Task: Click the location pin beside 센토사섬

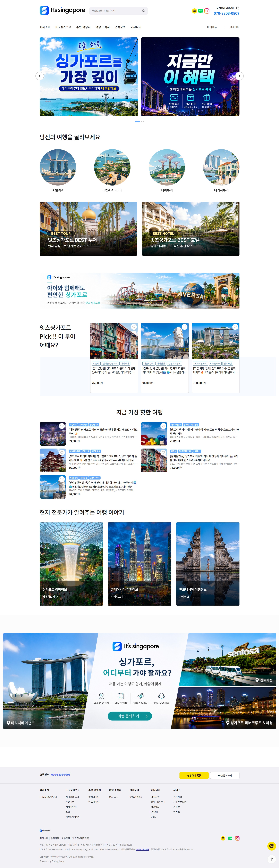Action: pos(257,680)
